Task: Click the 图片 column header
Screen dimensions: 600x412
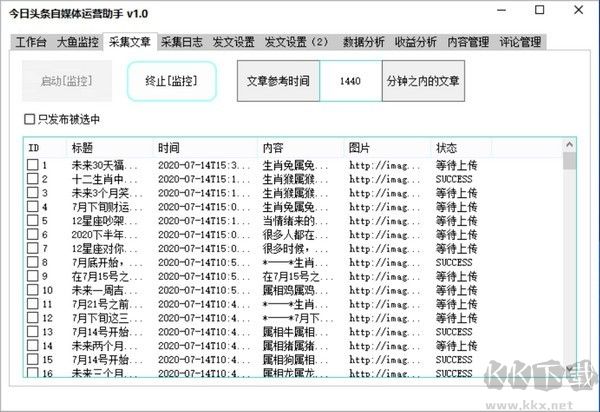Action: tap(387, 148)
